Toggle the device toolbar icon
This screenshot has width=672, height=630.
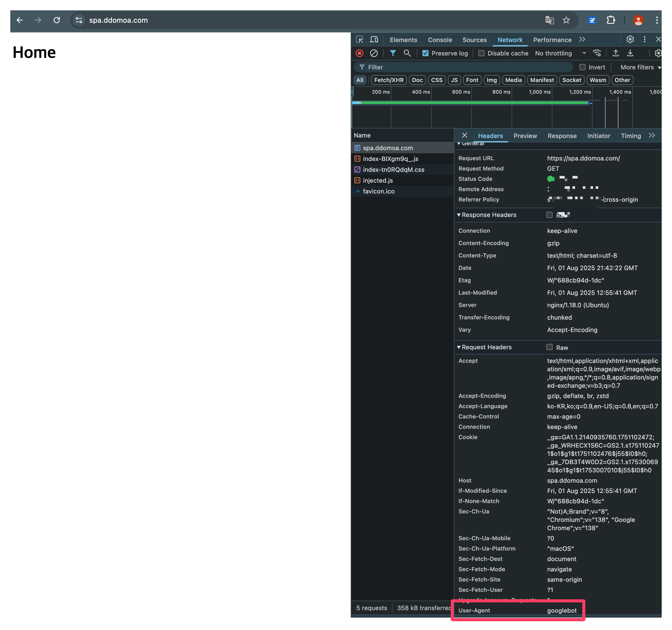click(374, 39)
